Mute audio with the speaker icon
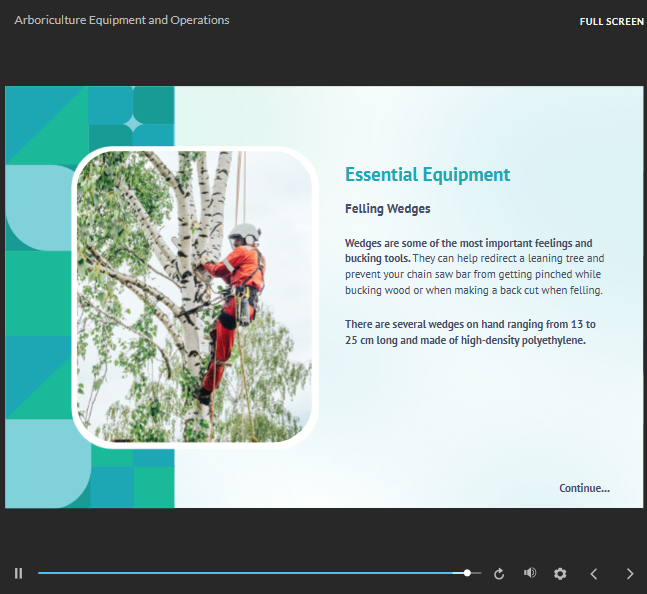This screenshot has width=647, height=594. click(x=530, y=573)
